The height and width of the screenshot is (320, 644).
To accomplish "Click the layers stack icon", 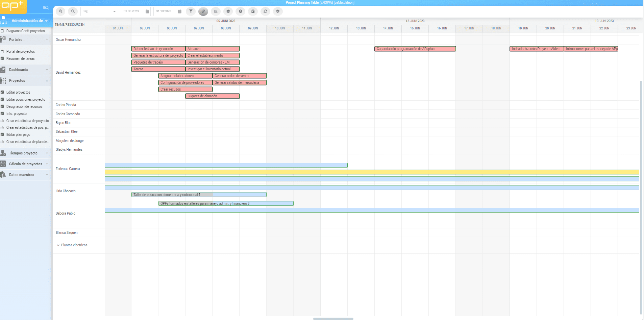I will click(228, 11).
